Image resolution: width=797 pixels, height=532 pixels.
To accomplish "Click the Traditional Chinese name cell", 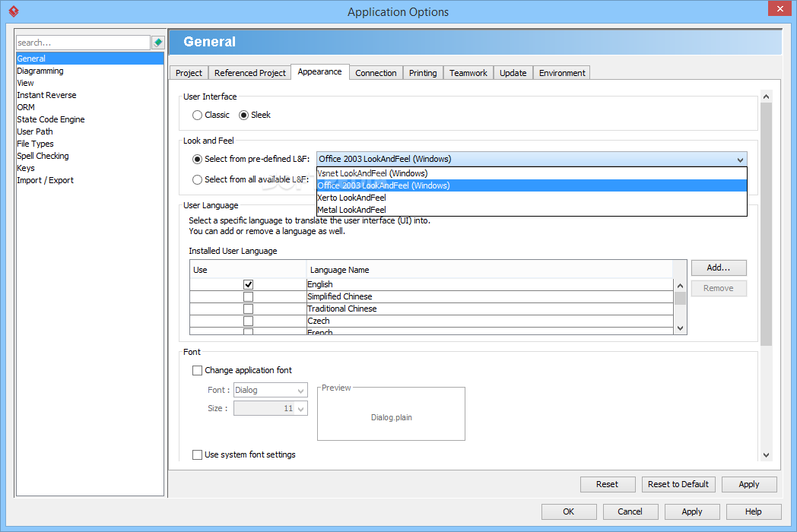I will coord(490,309).
